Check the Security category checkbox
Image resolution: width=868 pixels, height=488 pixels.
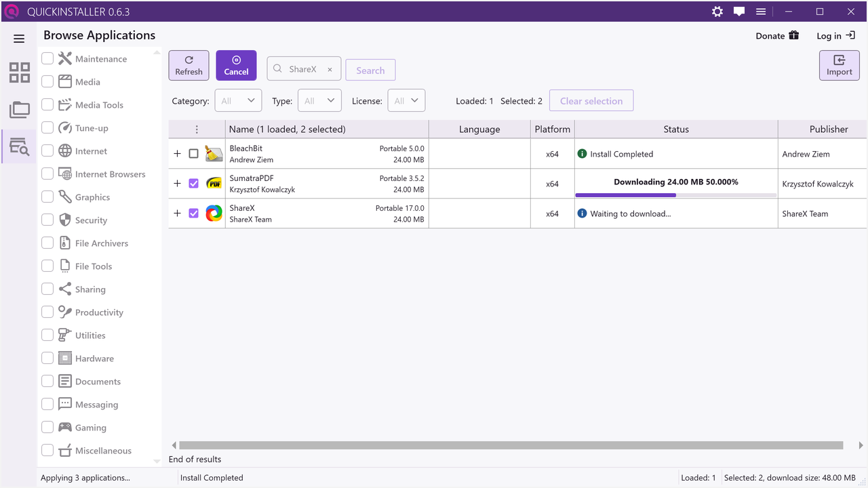[x=47, y=220]
